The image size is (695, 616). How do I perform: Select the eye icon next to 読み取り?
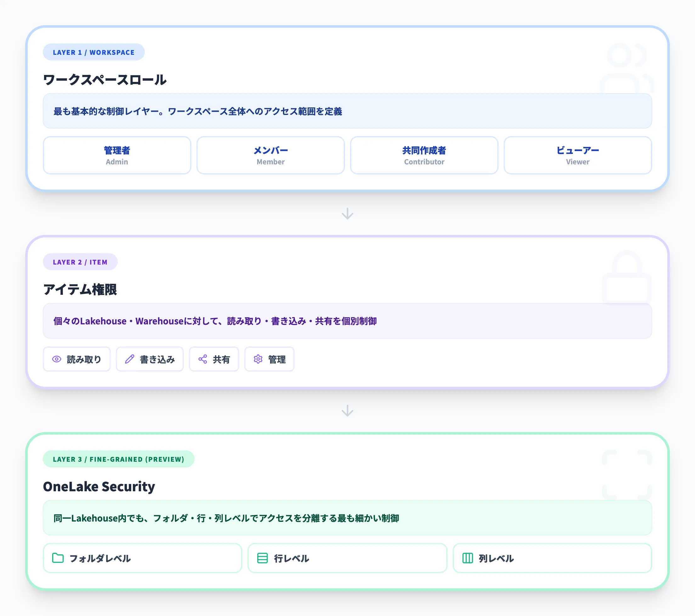click(x=56, y=359)
